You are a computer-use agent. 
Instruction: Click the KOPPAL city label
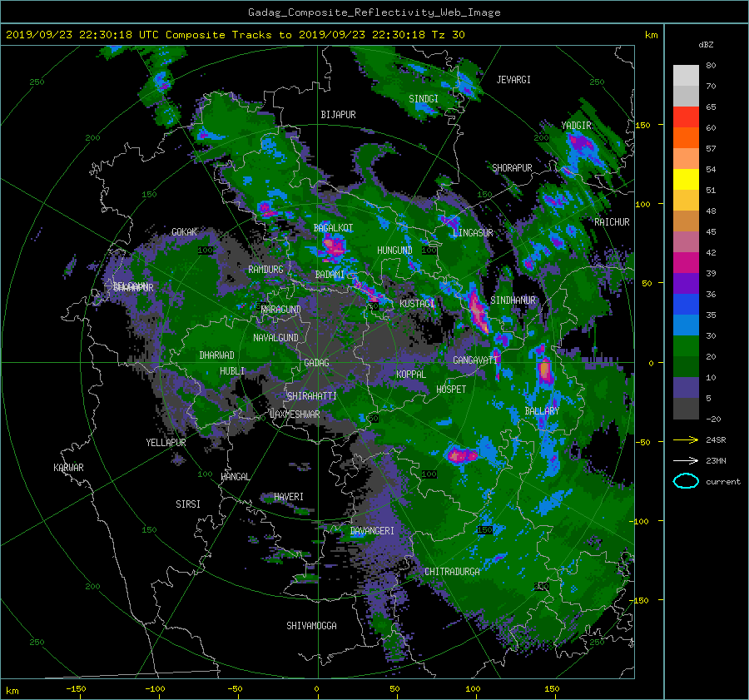(411, 374)
